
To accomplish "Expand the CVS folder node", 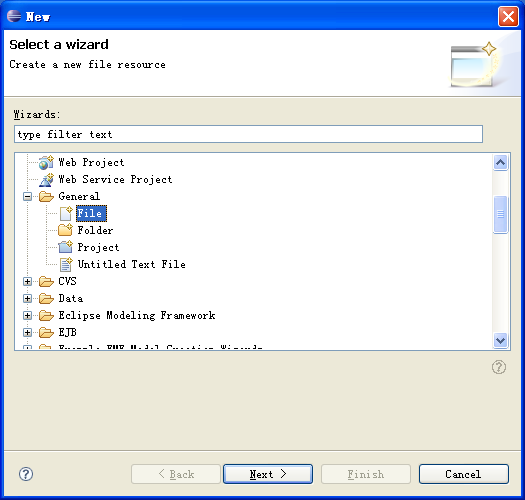I will [27, 282].
